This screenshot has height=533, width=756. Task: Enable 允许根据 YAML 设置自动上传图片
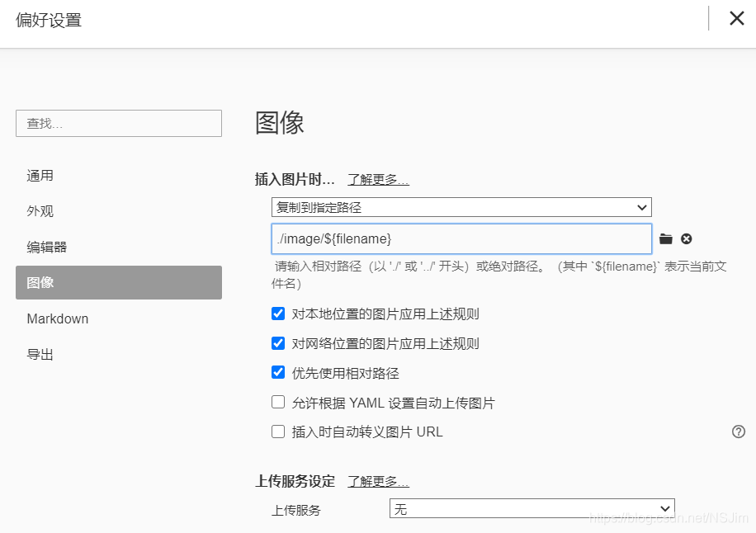pos(278,402)
